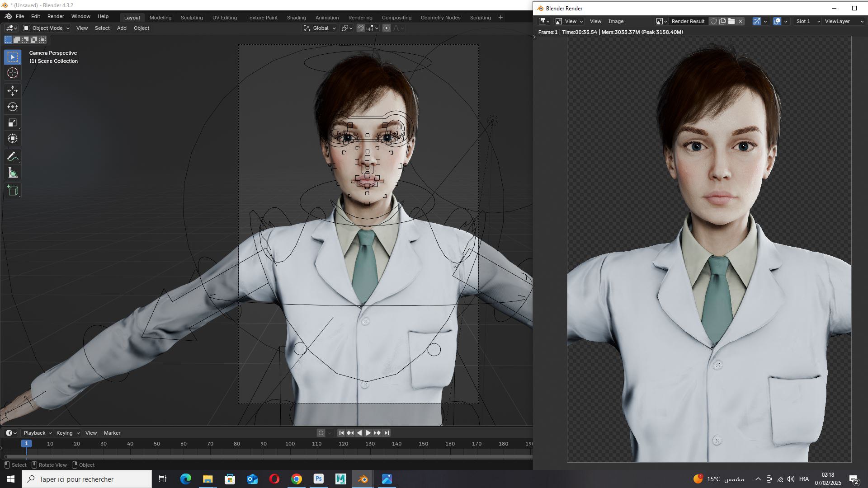Jump to the timeline's first frame

341,433
